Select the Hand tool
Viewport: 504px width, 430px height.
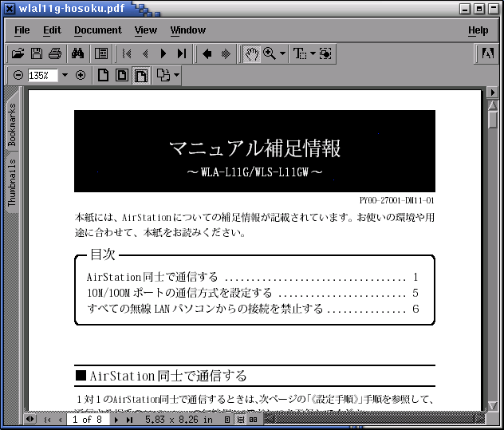click(x=252, y=53)
